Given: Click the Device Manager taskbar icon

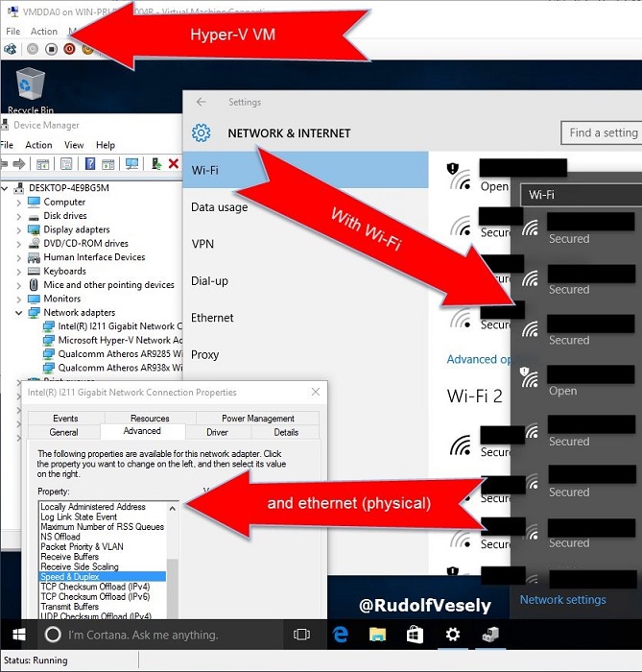Looking at the screenshot, I should click(490, 635).
